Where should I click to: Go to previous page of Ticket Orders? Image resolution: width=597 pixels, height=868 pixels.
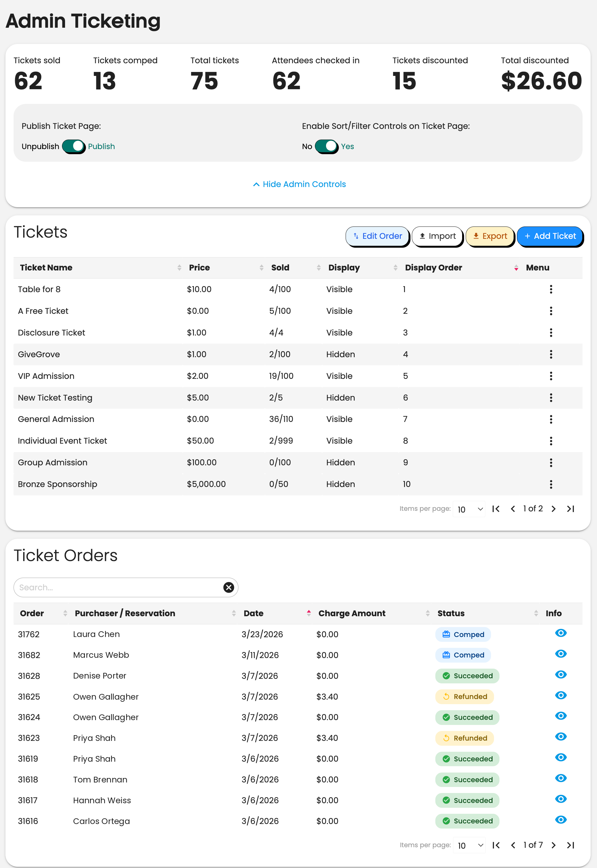tap(513, 845)
